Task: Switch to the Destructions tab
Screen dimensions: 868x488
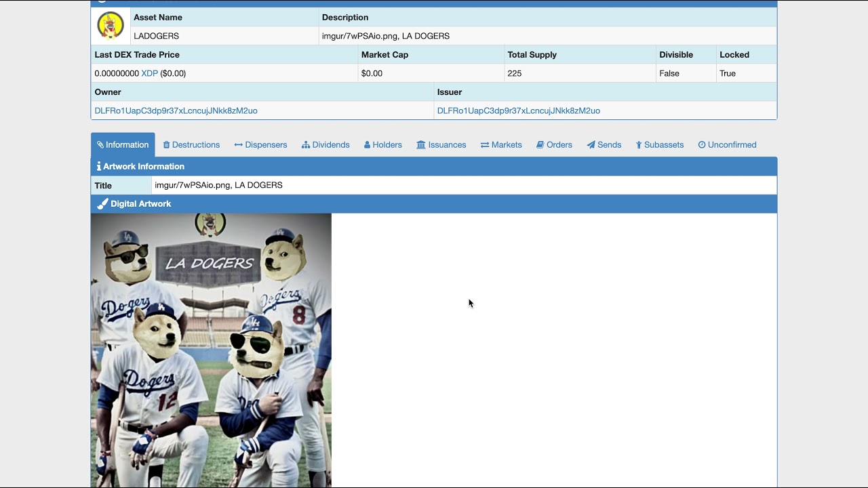Action: click(x=191, y=144)
